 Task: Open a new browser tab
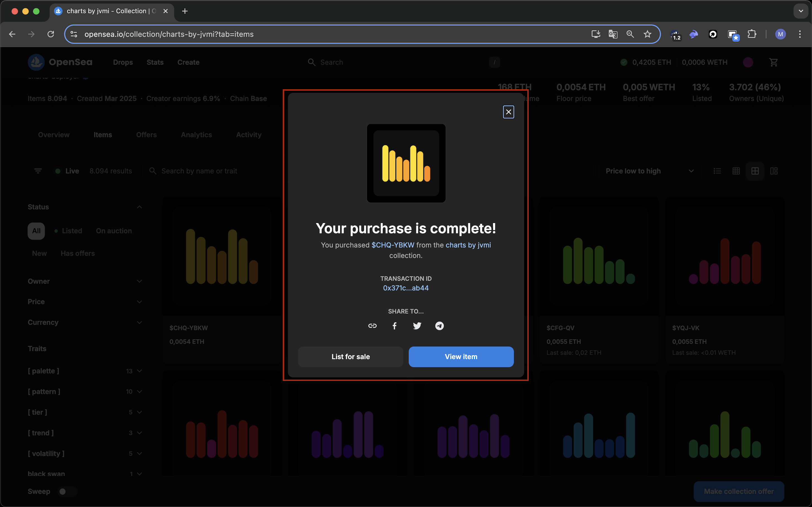coord(185,11)
